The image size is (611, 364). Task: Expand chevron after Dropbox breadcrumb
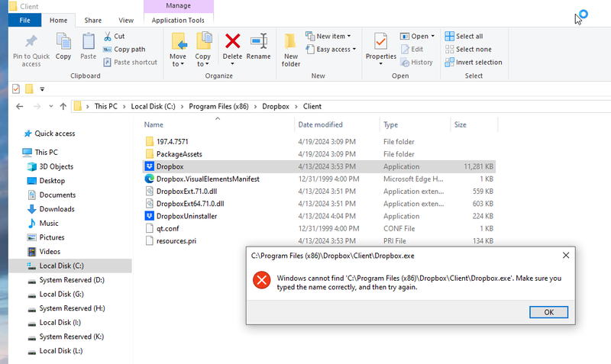pos(296,106)
